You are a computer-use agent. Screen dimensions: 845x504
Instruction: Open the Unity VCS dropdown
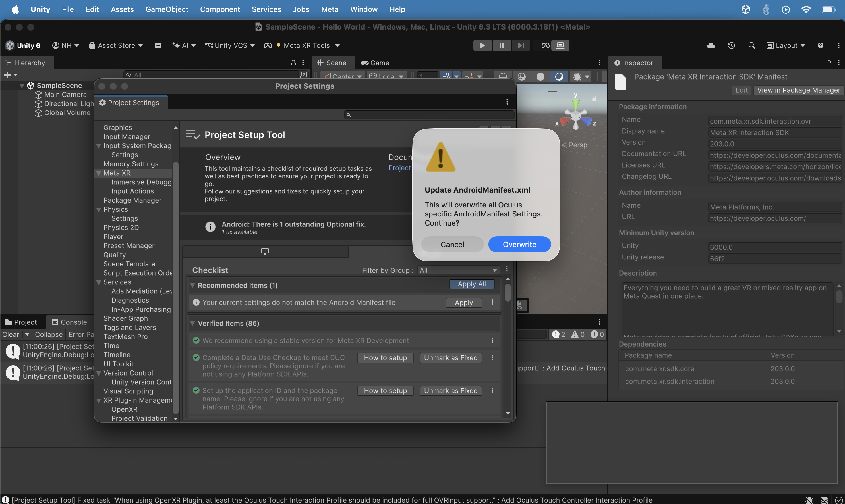click(230, 45)
